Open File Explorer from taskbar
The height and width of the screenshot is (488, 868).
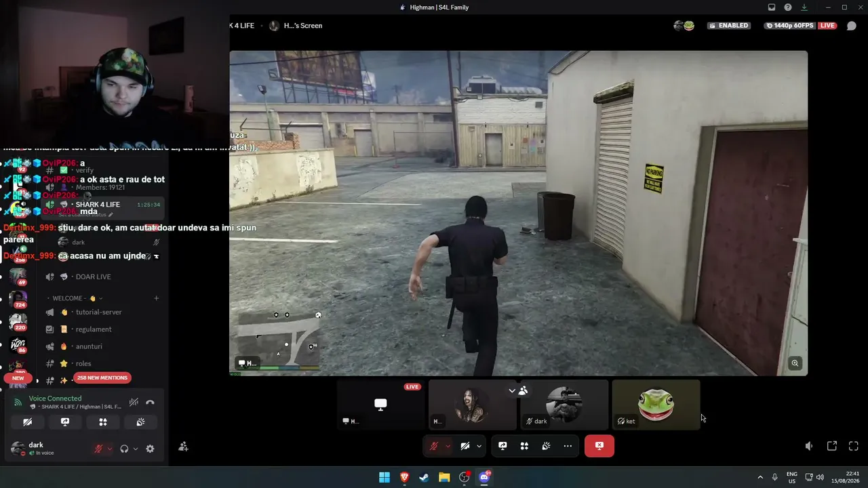pyautogui.click(x=444, y=477)
